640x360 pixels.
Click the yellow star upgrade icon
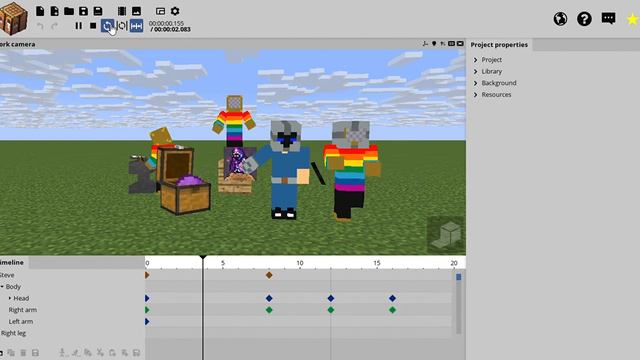pos(633,19)
